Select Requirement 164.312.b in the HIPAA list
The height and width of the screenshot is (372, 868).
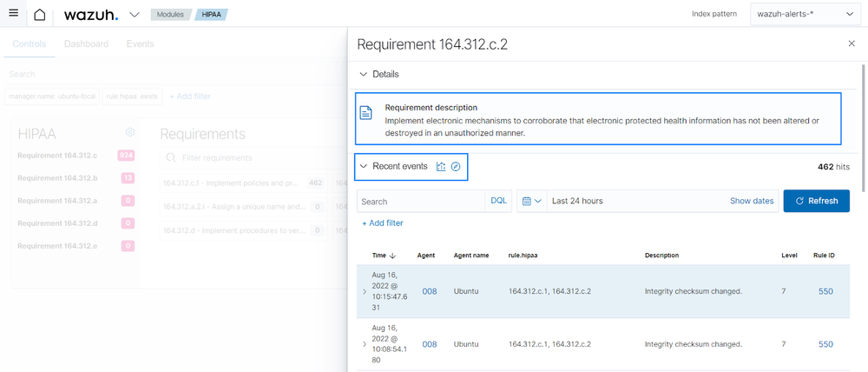point(57,178)
